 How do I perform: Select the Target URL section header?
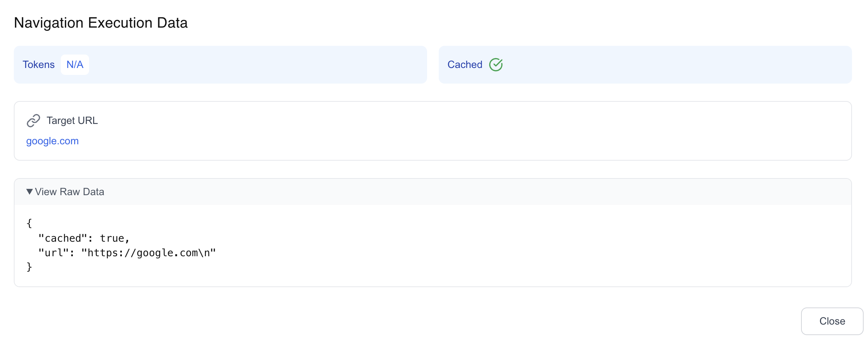tap(72, 120)
